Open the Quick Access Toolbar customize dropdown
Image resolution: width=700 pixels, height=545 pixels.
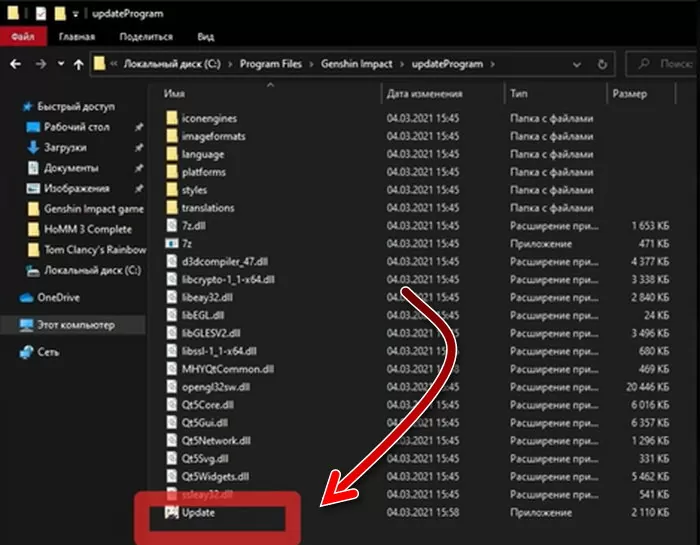tap(75, 14)
